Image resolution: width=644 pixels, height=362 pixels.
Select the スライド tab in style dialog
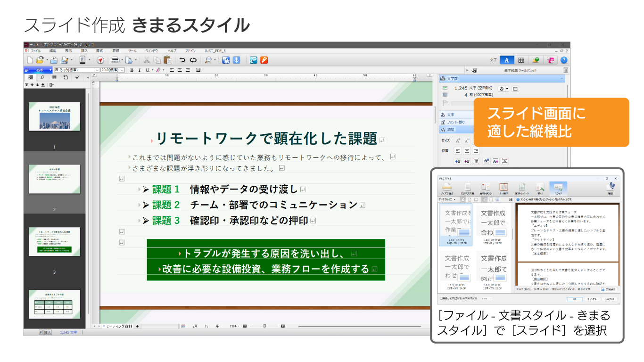[558, 189]
